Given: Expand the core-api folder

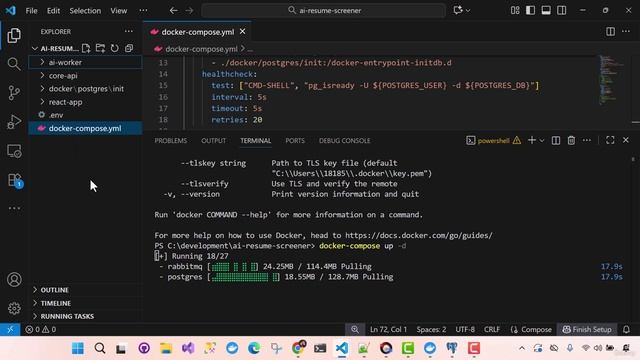Looking at the screenshot, I should (85, 76).
